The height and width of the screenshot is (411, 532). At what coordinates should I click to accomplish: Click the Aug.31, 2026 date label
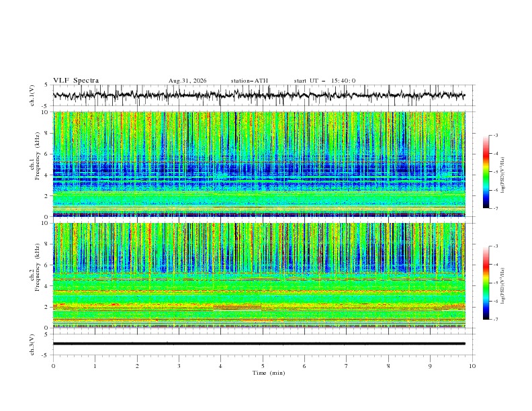[x=187, y=81]
